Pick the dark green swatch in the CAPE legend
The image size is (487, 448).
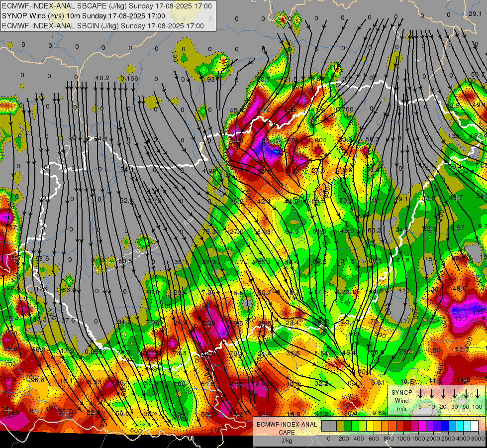point(348,426)
